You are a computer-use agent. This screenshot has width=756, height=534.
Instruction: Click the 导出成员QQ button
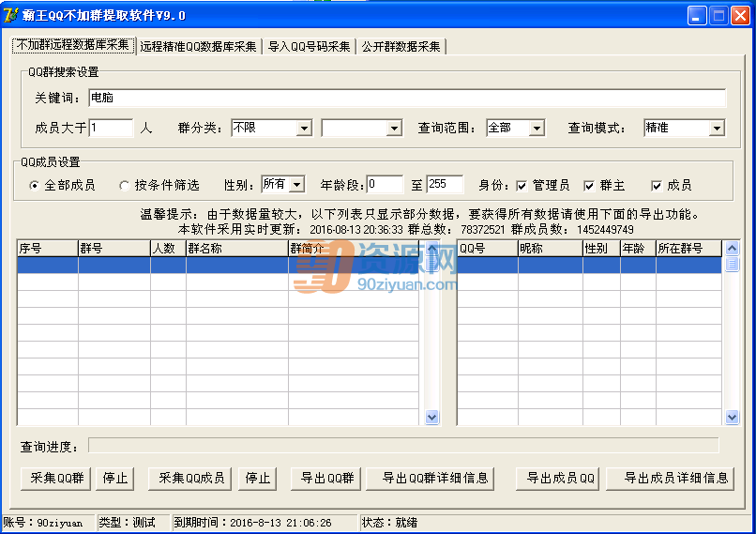[x=557, y=479]
